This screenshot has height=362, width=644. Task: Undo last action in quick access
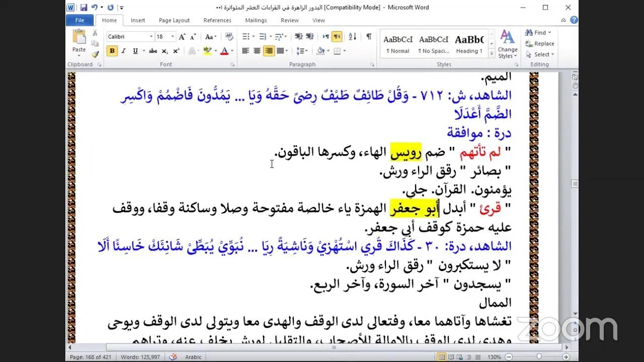95,8
